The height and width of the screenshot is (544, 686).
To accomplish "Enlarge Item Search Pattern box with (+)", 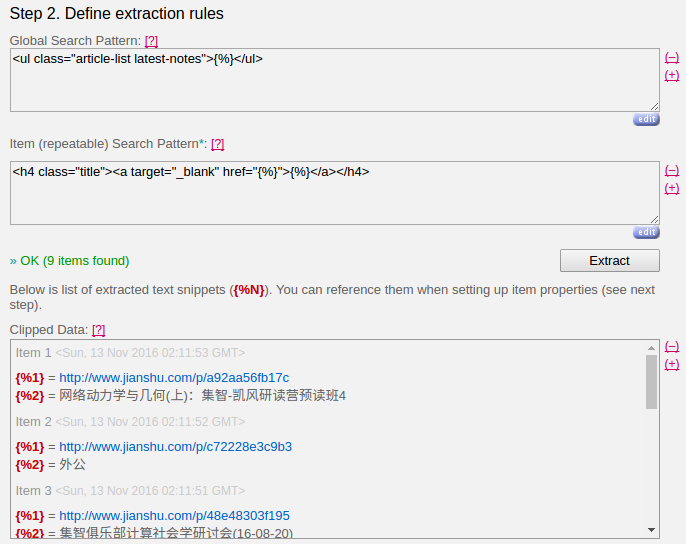I will tap(672, 188).
